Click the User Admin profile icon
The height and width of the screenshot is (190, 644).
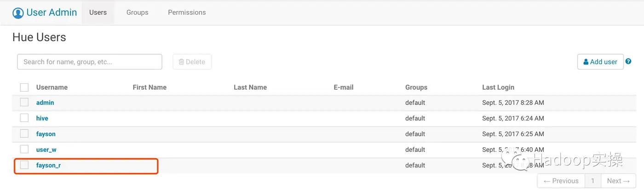18,13
